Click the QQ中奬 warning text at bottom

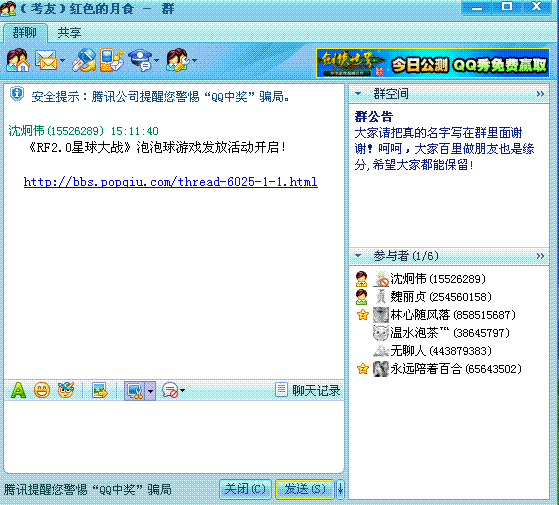click(88, 489)
